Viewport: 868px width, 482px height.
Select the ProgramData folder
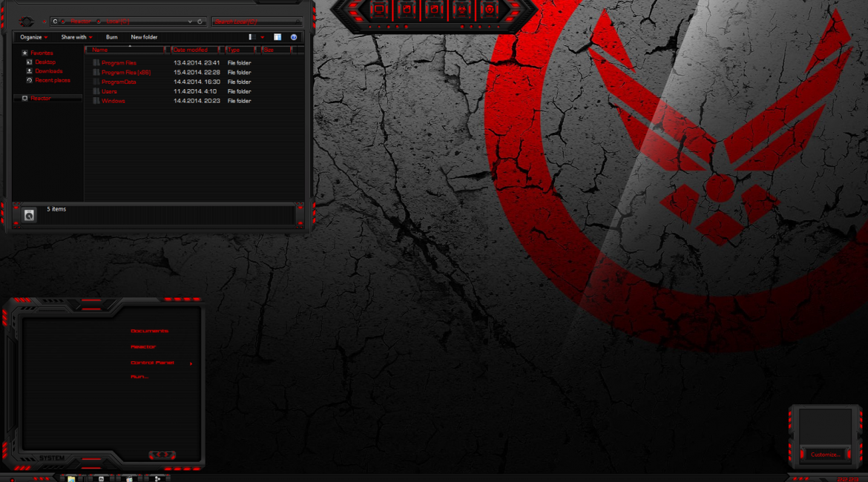point(119,82)
